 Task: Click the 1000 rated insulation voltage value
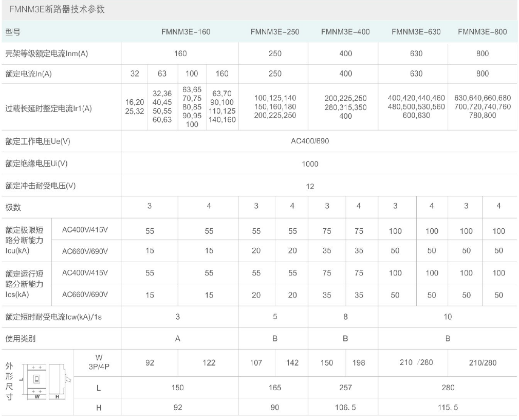(310, 164)
